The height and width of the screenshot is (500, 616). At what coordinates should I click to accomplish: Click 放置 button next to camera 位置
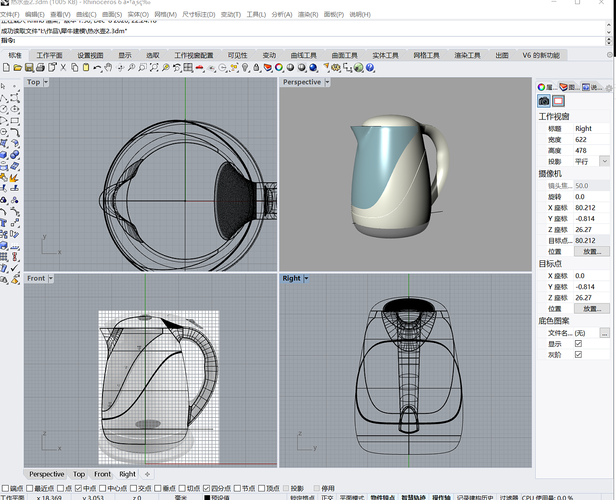click(592, 251)
